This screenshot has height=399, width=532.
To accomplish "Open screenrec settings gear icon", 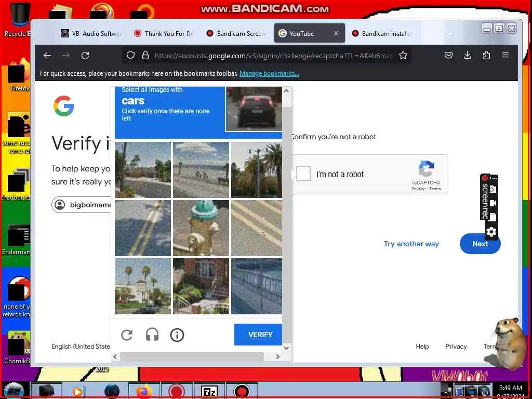I will (x=491, y=232).
